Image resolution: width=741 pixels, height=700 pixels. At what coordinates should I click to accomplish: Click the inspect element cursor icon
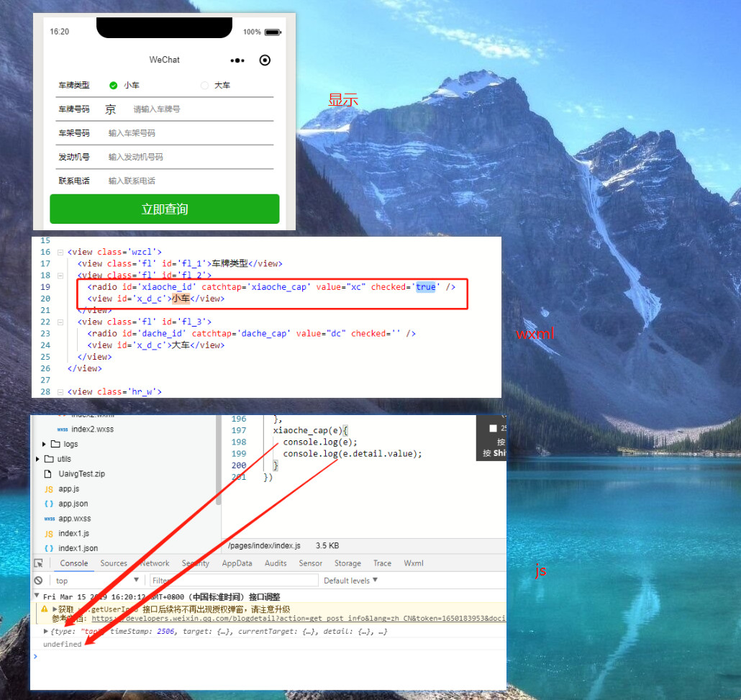coord(39,563)
